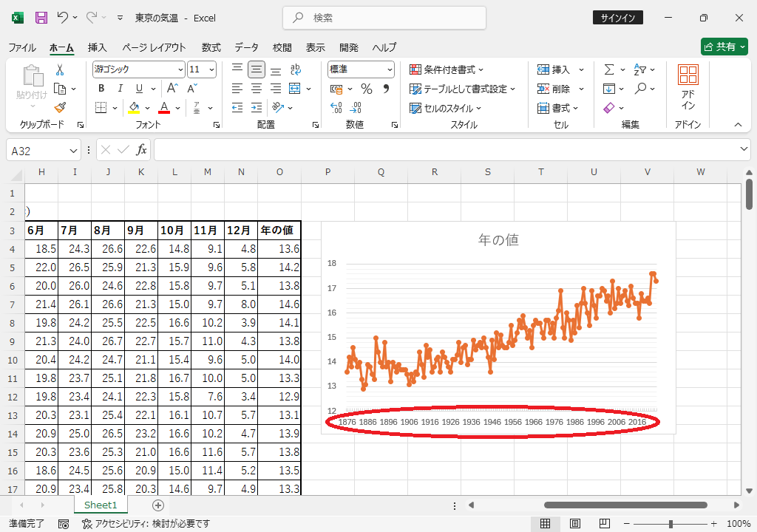This screenshot has width=757, height=532.
Task: Decrease indent
Action: (237, 108)
